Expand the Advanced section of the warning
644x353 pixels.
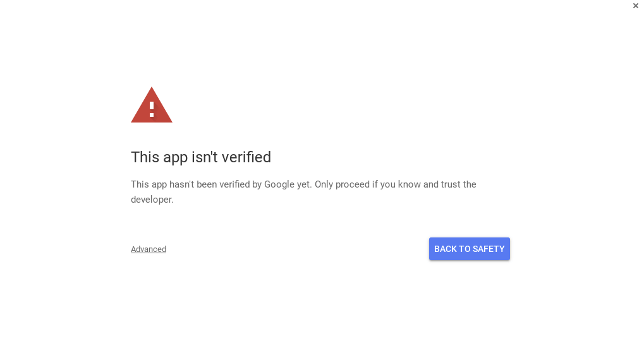point(149,249)
